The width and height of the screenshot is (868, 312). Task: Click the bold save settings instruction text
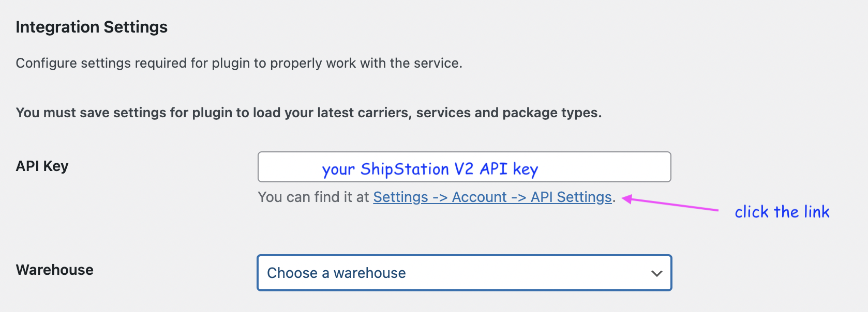tap(309, 112)
